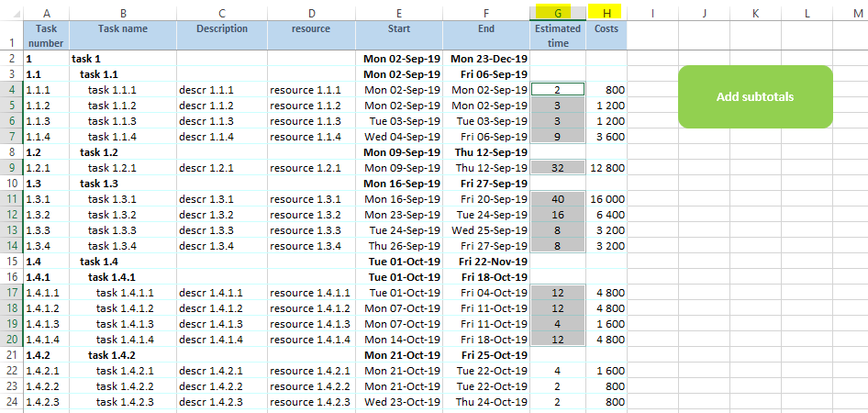Viewport: 868px width, 413px height.
Task: Click the cost cell showing 12 800
Action: [606, 168]
